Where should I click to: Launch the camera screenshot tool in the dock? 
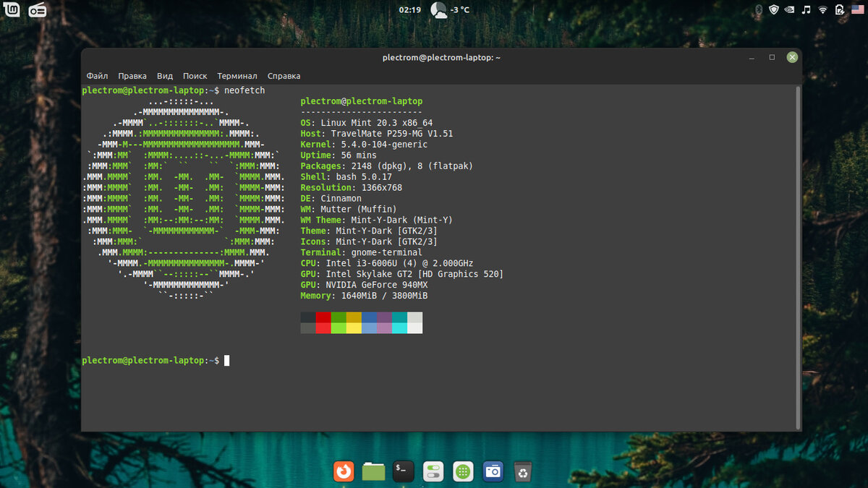click(493, 471)
